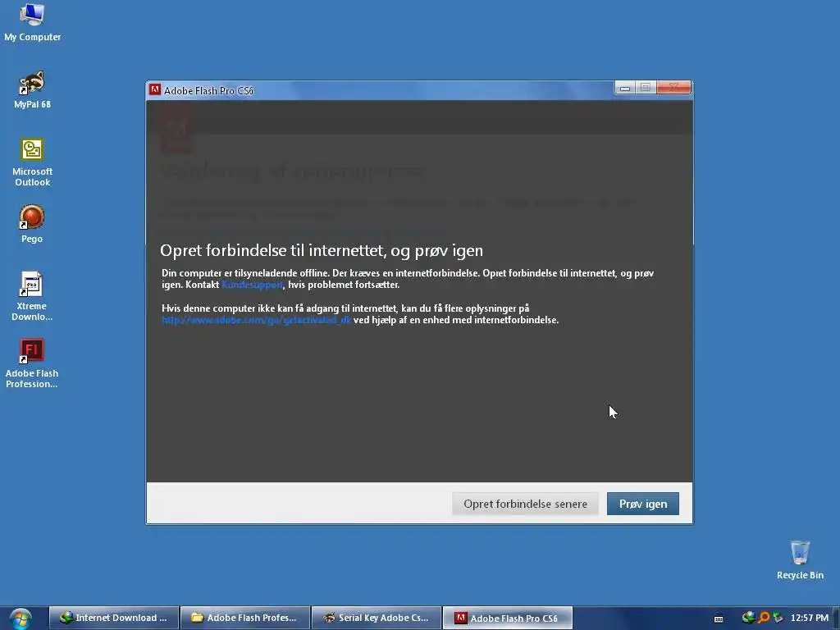Open Xtreme Download Manager shortcut
840x630 pixels.
coord(32,296)
